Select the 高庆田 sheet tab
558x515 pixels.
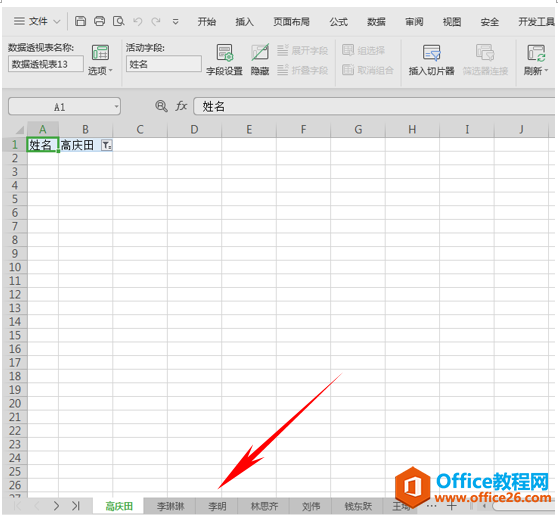point(119,506)
